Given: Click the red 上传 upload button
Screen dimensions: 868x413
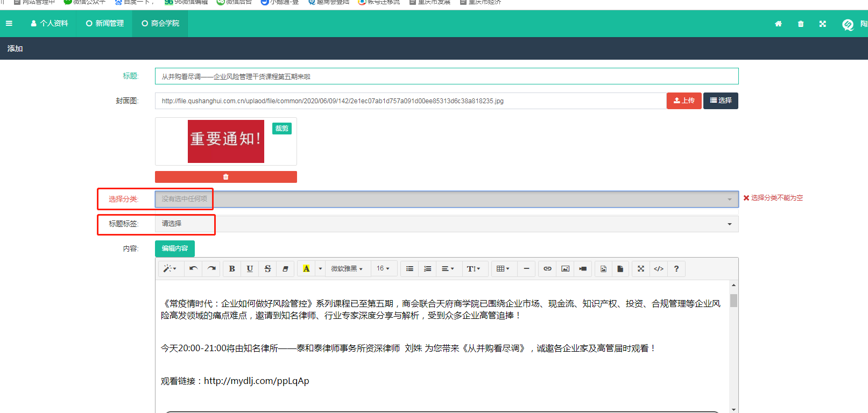Looking at the screenshot, I should pyautogui.click(x=683, y=101).
